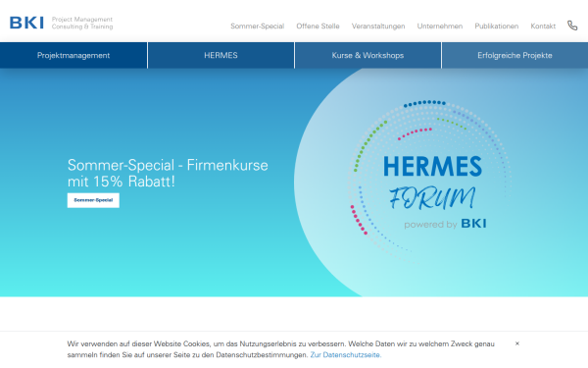This screenshot has height=368, width=588.
Task: Click the HERMES title in the banner image
Action: tap(432, 167)
